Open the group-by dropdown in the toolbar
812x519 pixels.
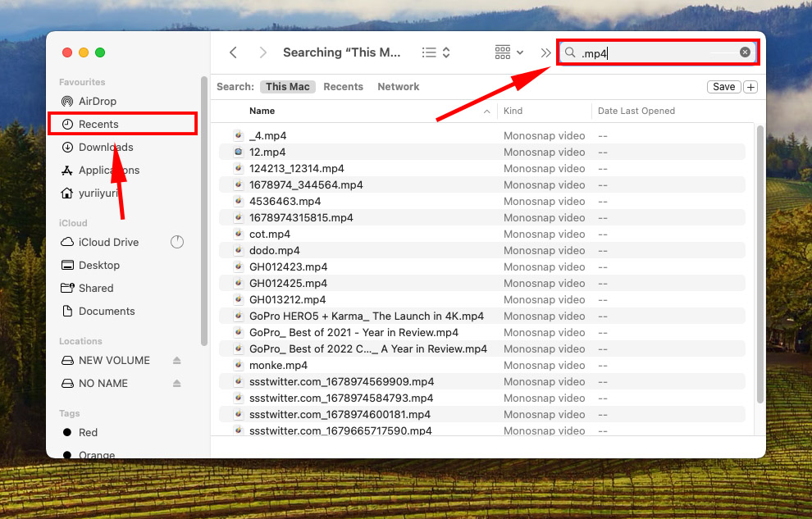[508, 52]
